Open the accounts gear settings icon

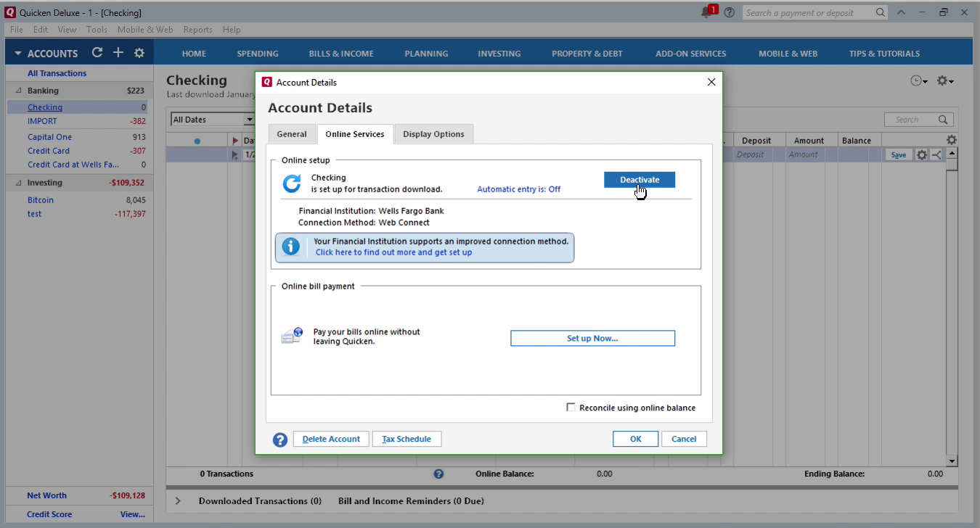click(139, 53)
